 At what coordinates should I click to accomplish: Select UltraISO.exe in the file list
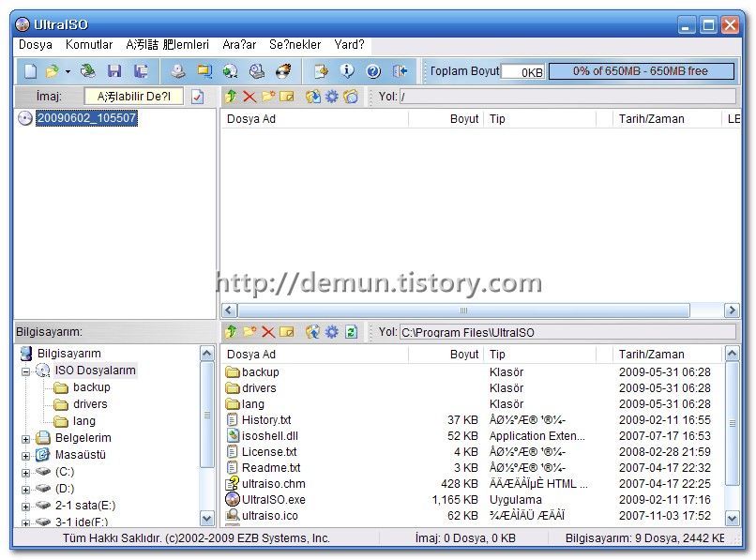[x=273, y=500]
